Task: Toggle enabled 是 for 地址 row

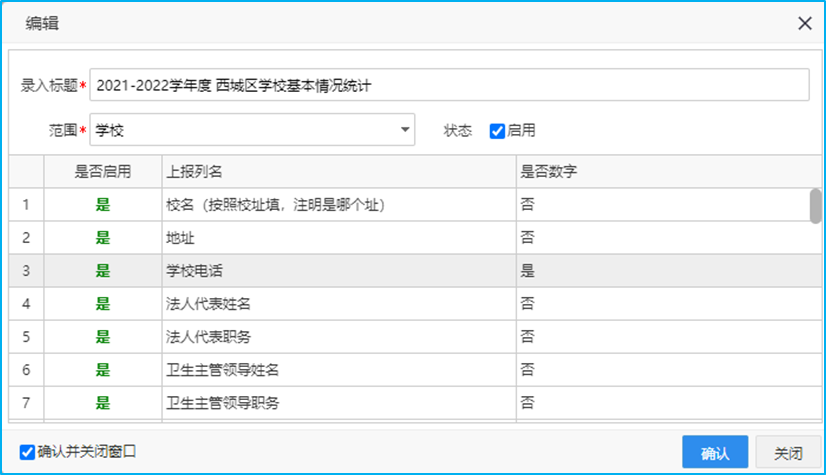Action: pyautogui.click(x=103, y=238)
